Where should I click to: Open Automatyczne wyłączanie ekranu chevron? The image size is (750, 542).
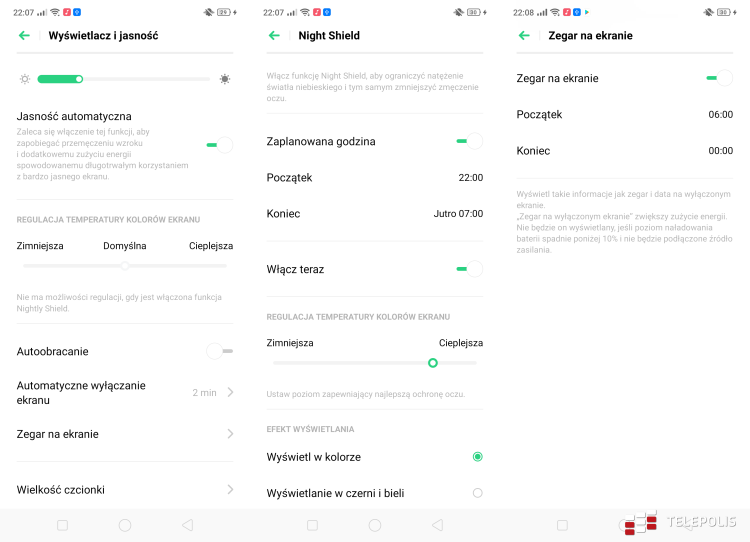230,392
